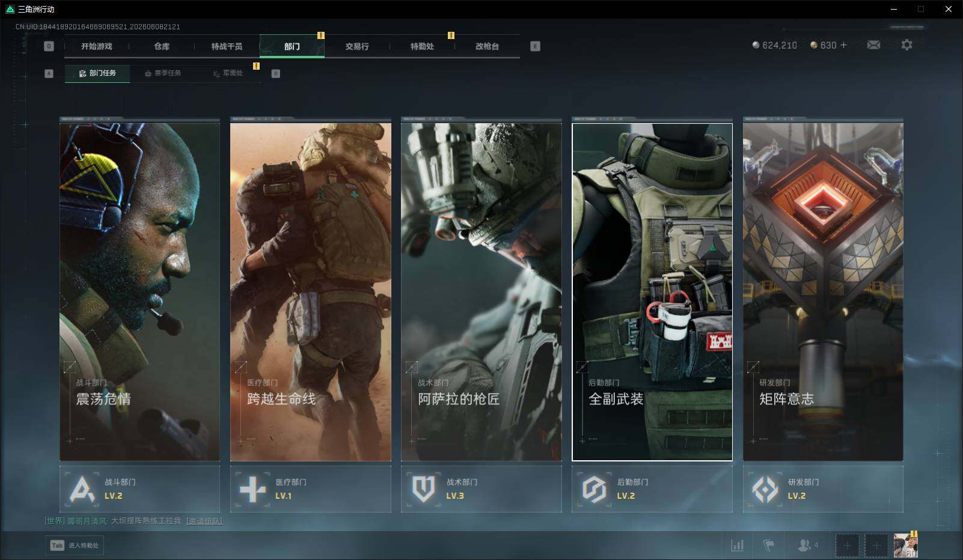
Task: Open the 开始游戏 tab
Action: click(97, 46)
